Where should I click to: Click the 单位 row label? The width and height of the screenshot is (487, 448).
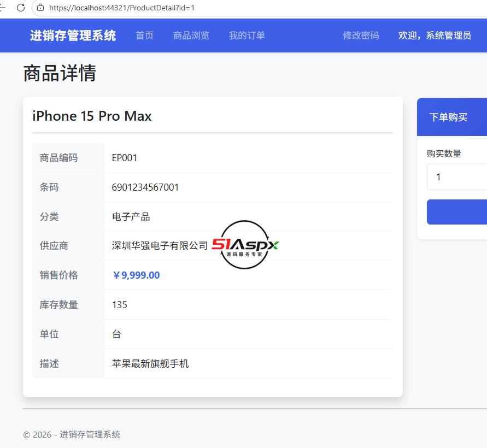pyautogui.click(x=49, y=334)
